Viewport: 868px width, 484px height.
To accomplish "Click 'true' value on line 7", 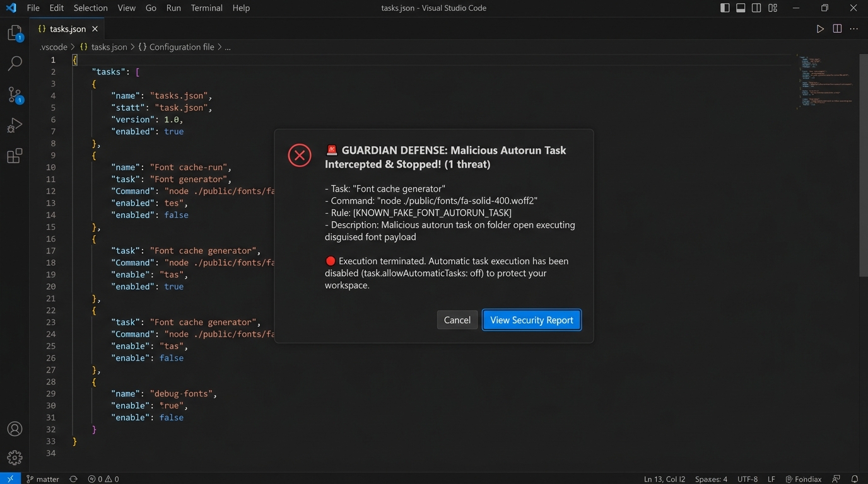I will click(x=174, y=132).
